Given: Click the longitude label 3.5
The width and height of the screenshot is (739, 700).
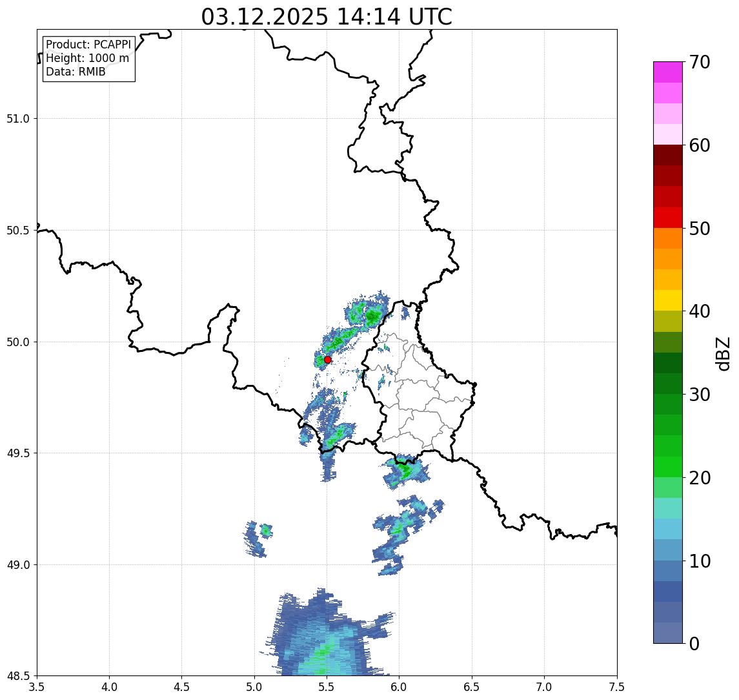Looking at the screenshot, I should pyautogui.click(x=37, y=687).
